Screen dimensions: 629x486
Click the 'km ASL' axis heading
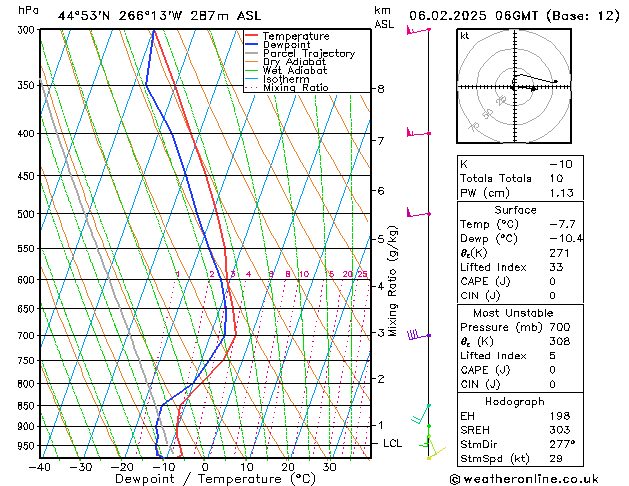(x=384, y=17)
